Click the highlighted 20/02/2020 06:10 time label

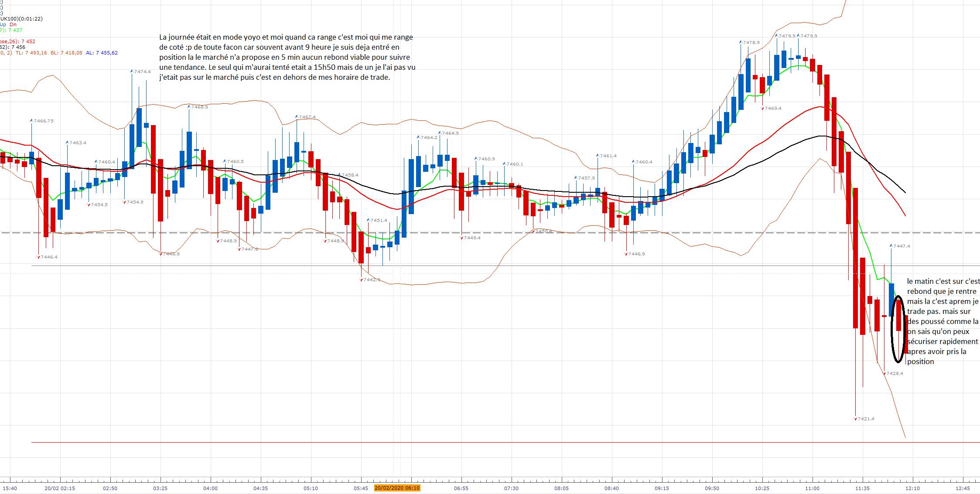click(397, 488)
